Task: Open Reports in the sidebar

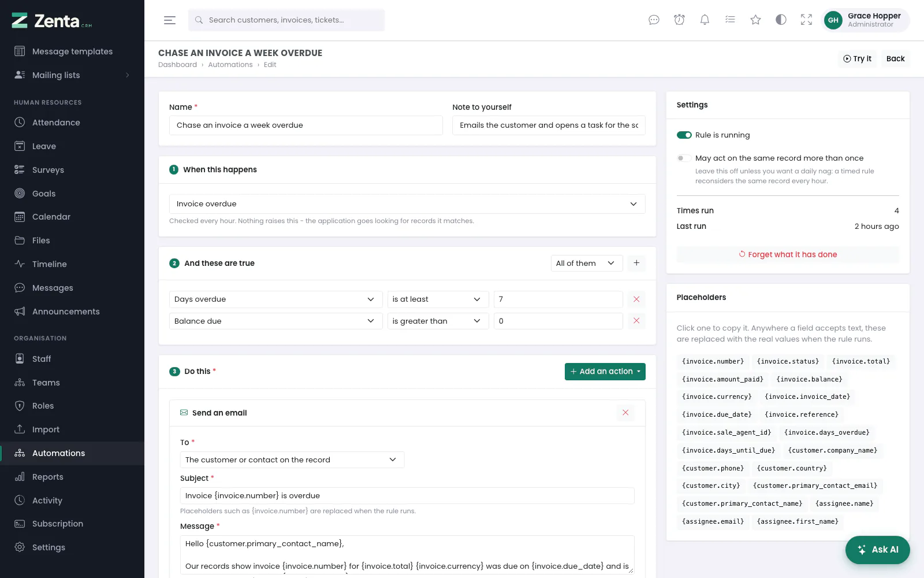Action: [47, 477]
